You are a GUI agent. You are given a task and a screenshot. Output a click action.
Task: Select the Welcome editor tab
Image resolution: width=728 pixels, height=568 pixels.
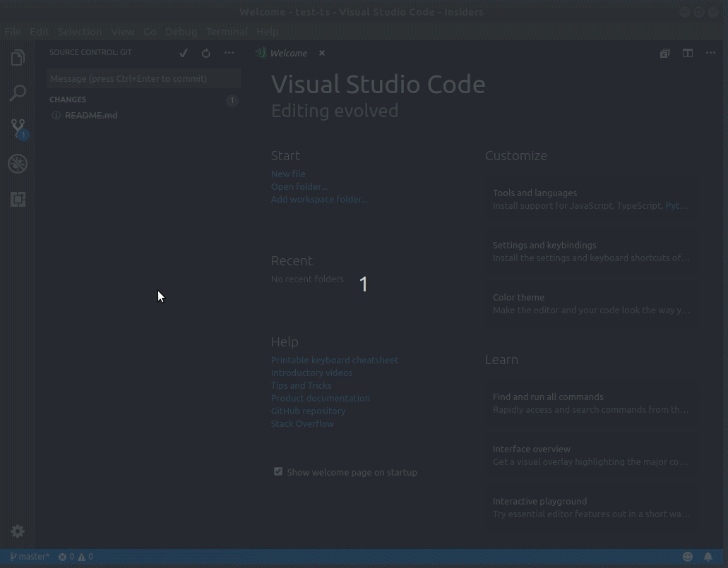tap(288, 53)
